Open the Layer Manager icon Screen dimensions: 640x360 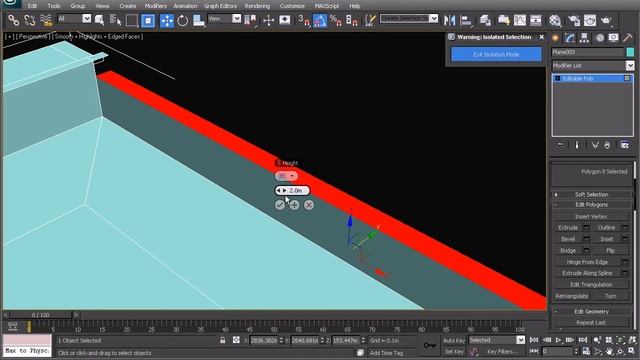(x=485, y=20)
